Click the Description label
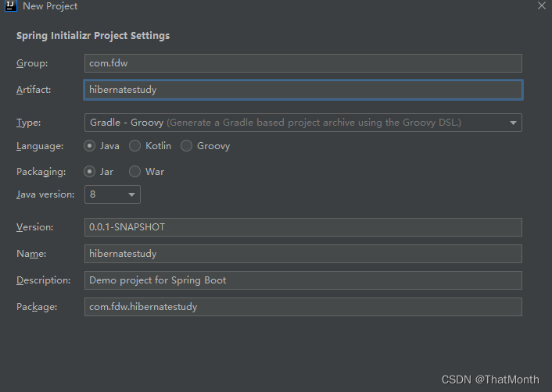 [43, 280]
